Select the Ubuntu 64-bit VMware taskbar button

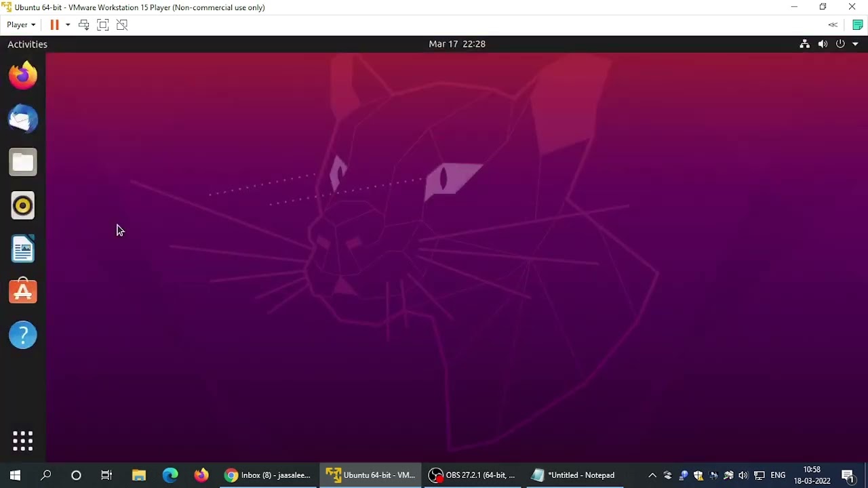coord(370,475)
